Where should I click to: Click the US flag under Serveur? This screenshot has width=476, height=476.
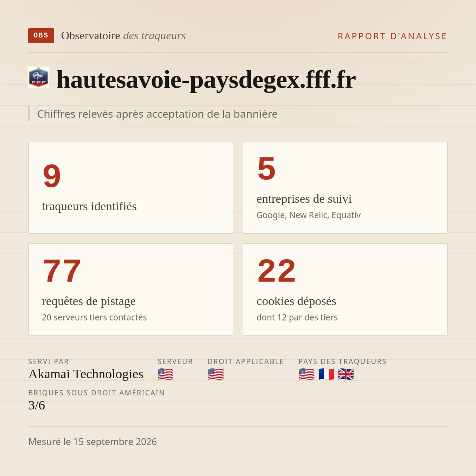click(x=165, y=374)
